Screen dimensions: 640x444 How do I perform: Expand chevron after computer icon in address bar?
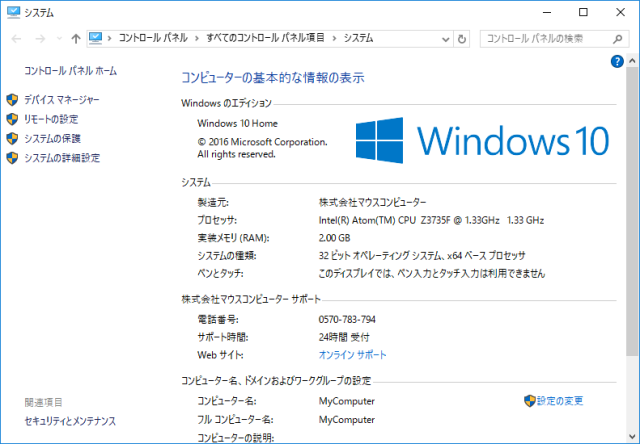(109, 38)
